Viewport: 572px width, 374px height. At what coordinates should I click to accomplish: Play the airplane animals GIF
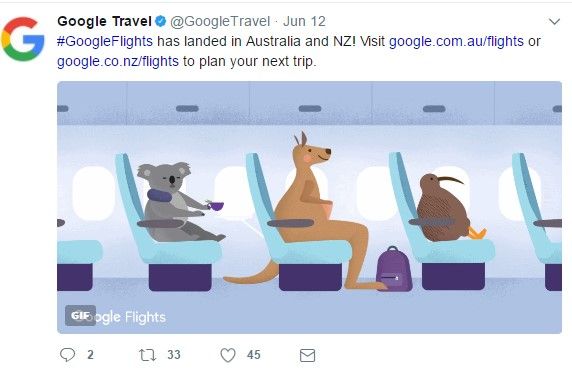click(x=309, y=207)
